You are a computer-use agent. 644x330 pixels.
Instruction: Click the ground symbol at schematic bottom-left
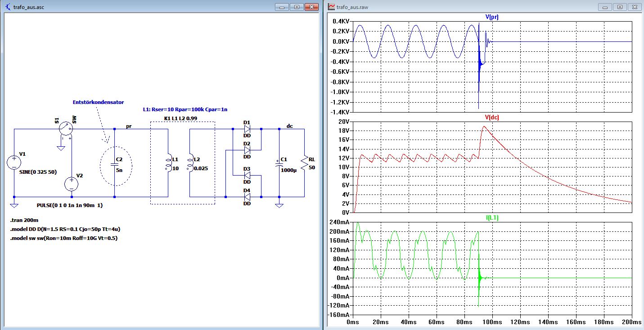[x=14, y=206]
